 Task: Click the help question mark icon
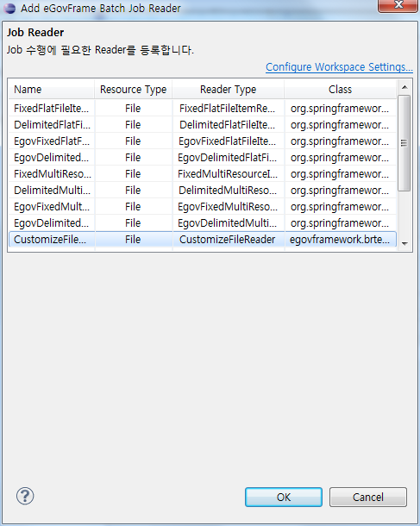click(25, 496)
